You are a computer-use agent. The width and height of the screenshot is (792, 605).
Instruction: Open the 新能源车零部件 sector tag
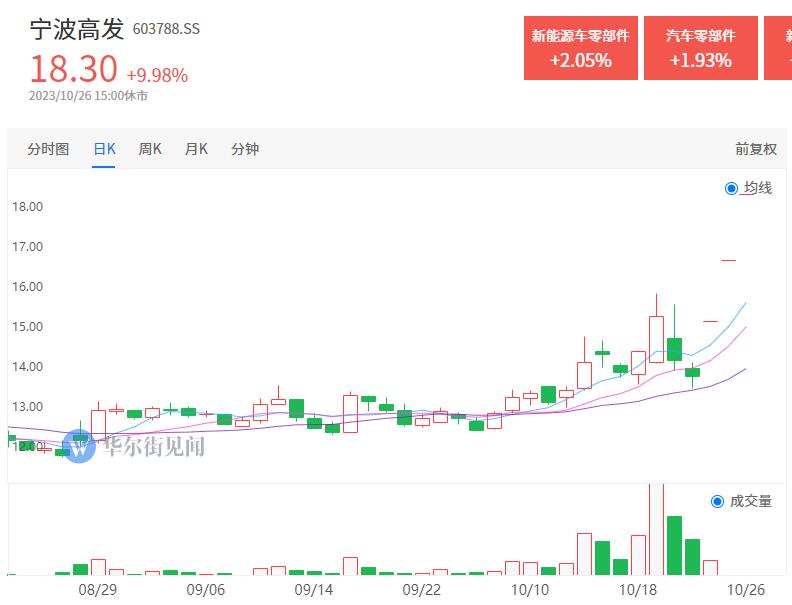tap(580, 48)
